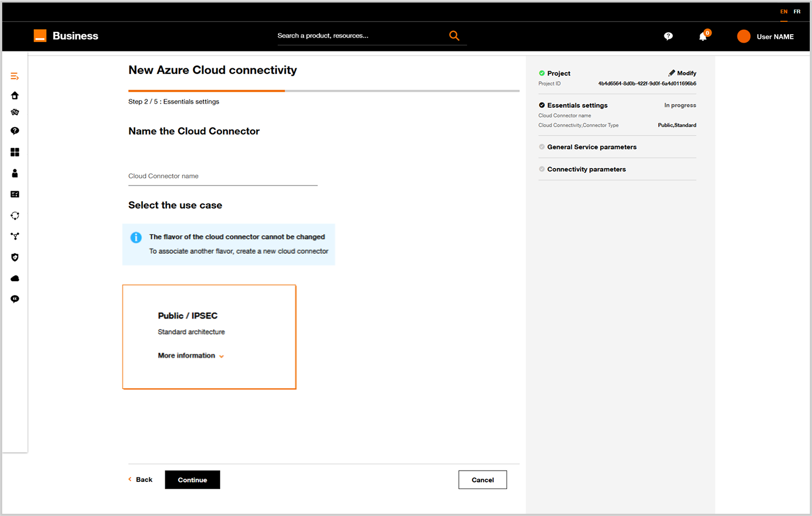
Task: Click the 'In progress' status text
Action: [x=680, y=105]
